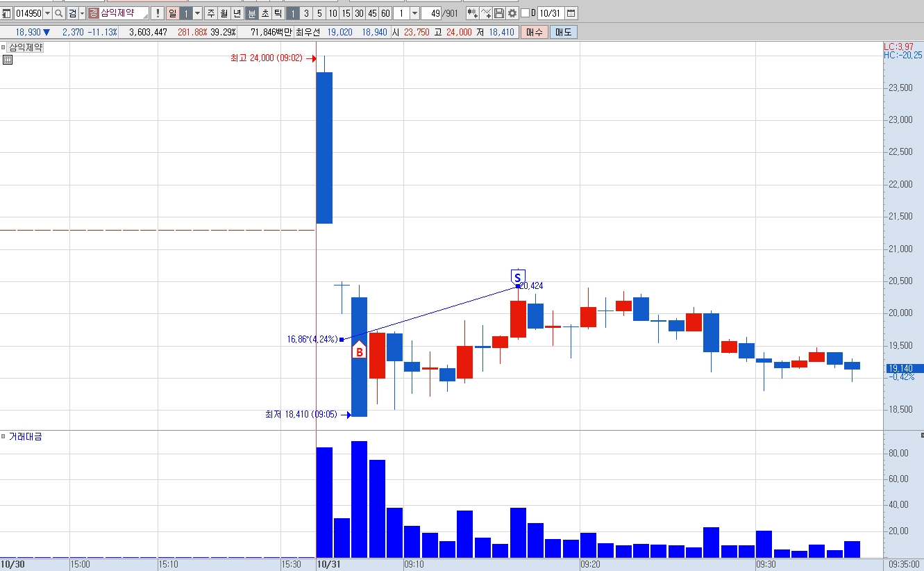Click the 최우선 quote label
This screenshot has height=571, width=924.
(308, 32)
